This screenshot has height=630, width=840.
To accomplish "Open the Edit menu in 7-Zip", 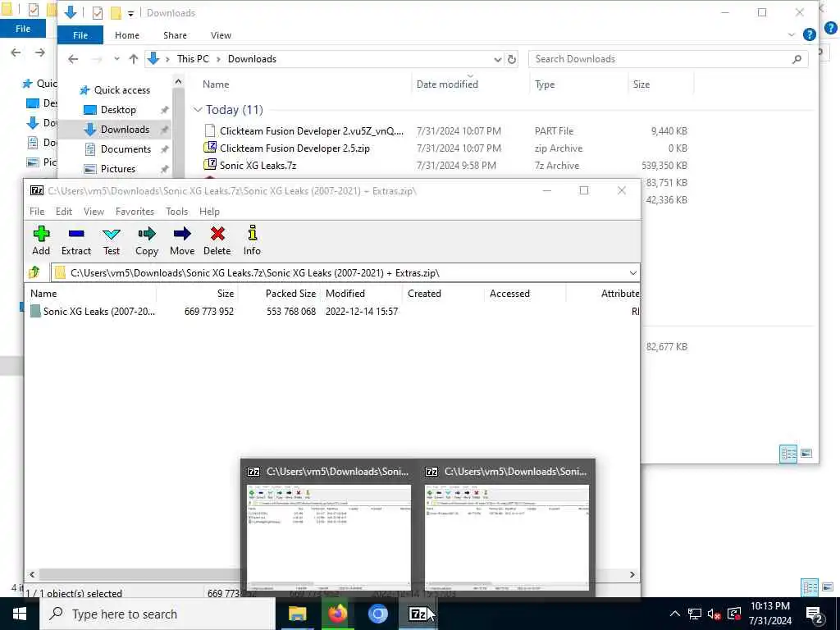I will [x=64, y=212].
